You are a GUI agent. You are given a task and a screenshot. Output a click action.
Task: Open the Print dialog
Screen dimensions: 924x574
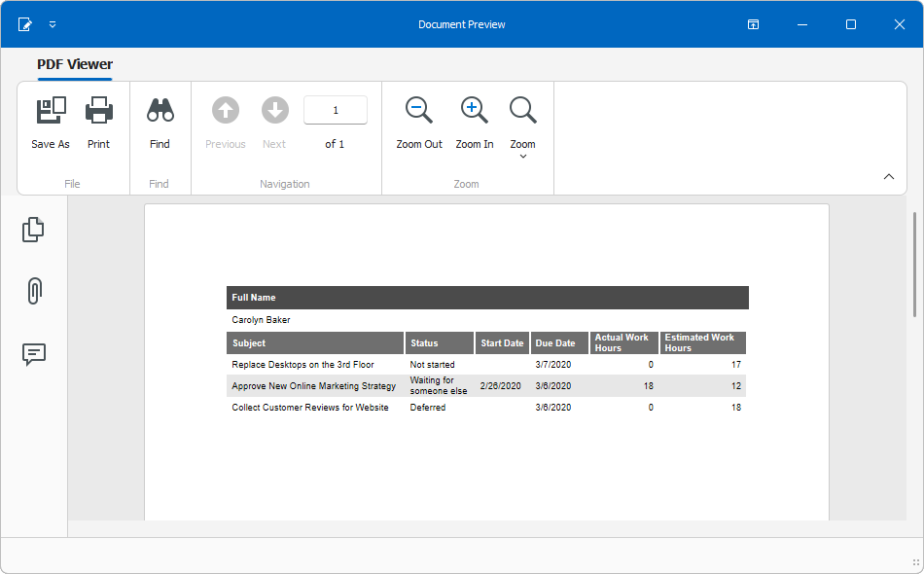(98, 122)
